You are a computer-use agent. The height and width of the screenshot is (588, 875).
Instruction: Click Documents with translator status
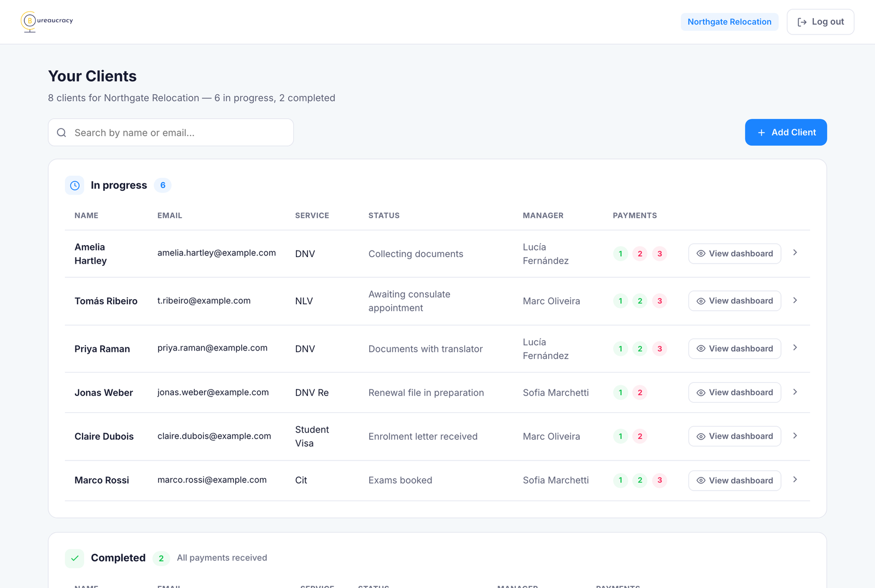point(425,349)
